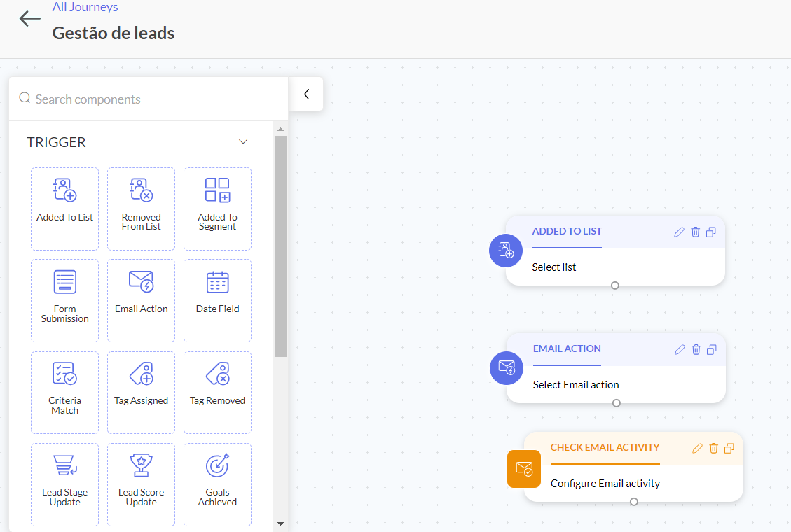Choose the Tag Assigned trigger
This screenshot has width=791, height=532.
(141, 391)
